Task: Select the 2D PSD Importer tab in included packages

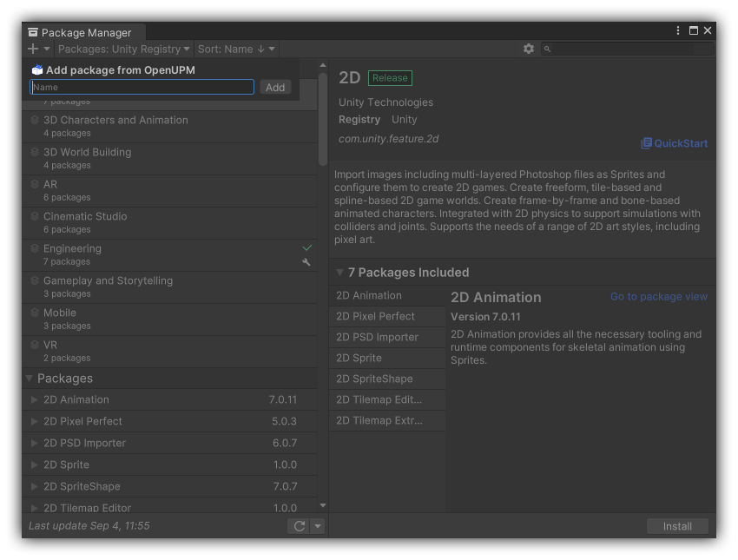Action: (x=379, y=337)
